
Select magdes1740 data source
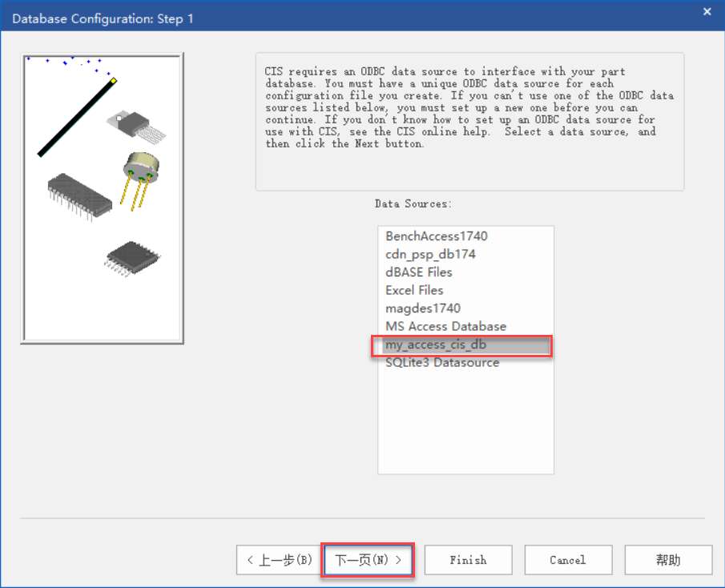[x=422, y=308]
